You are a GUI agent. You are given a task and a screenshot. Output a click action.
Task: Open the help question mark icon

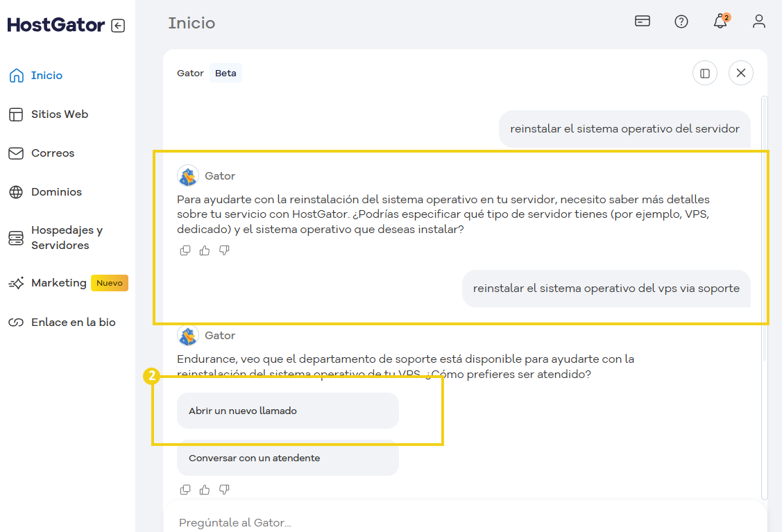(681, 22)
